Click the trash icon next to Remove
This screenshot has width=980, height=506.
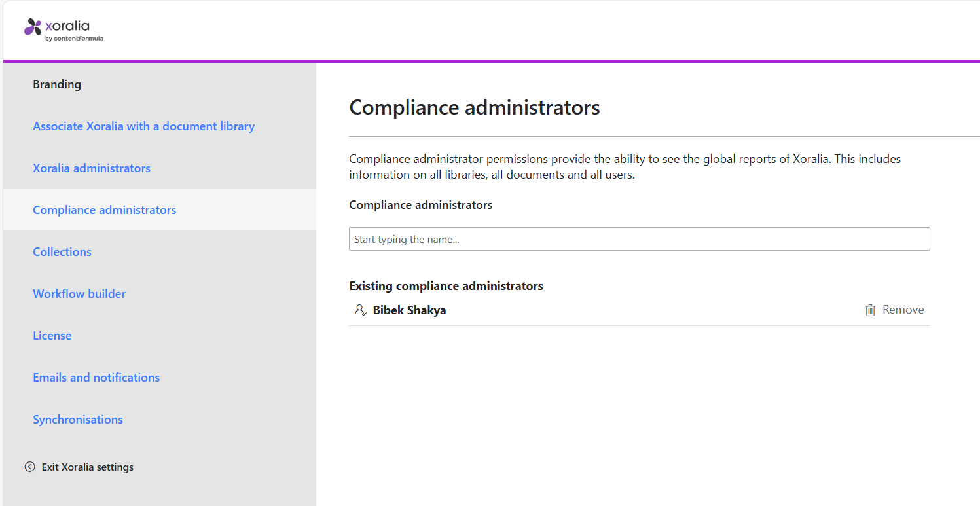870,310
